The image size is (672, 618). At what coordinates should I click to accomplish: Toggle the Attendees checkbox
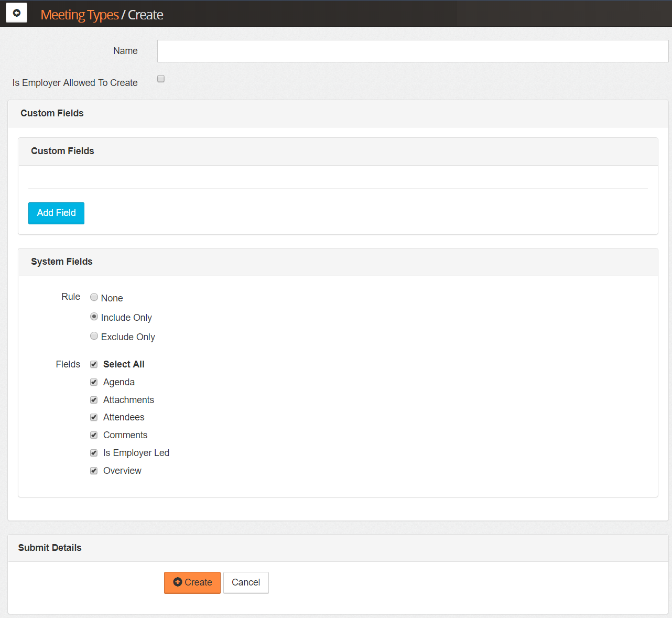94,417
